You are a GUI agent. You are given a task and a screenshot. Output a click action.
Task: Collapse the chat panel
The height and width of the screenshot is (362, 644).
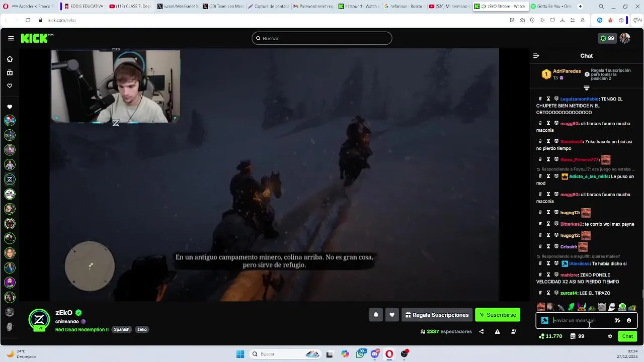[536, 56]
